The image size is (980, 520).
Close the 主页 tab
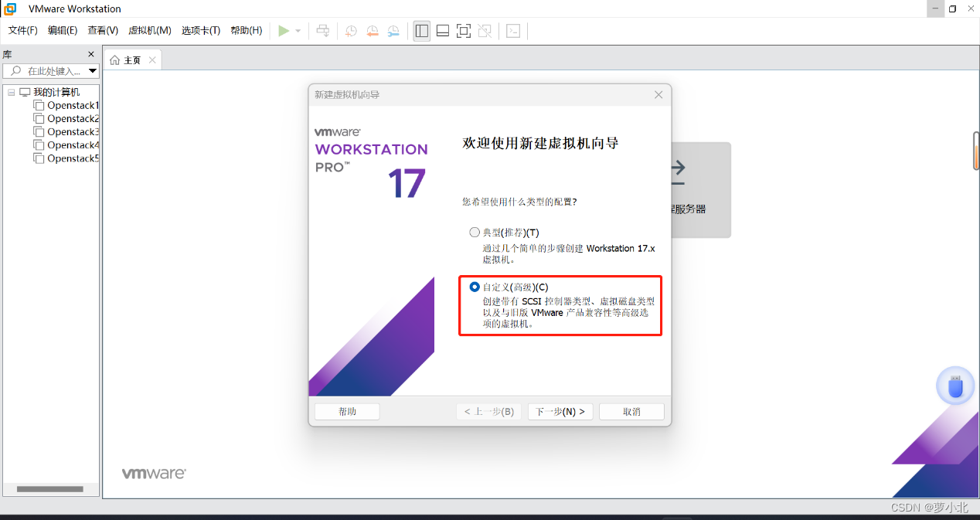(x=152, y=59)
